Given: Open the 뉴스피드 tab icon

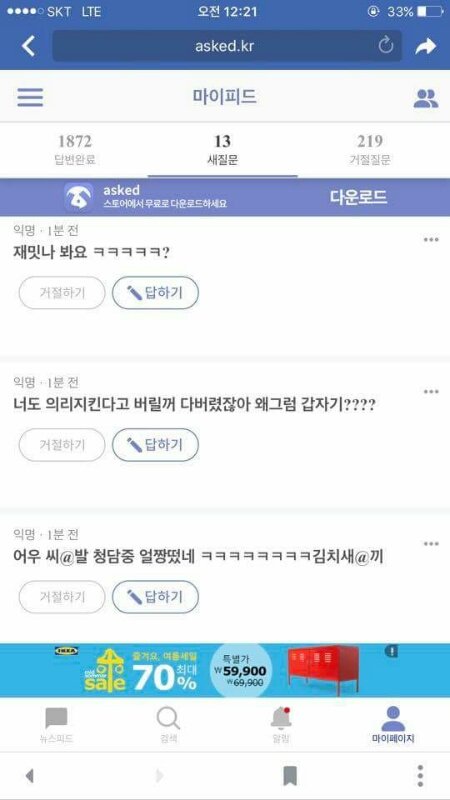Looking at the screenshot, I should tap(56, 718).
